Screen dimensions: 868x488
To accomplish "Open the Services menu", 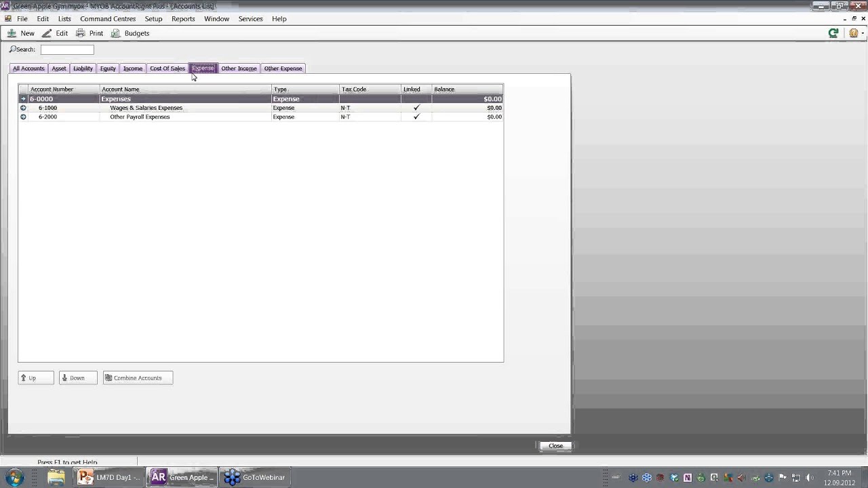I will pyautogui.click(x=250, y=19).
